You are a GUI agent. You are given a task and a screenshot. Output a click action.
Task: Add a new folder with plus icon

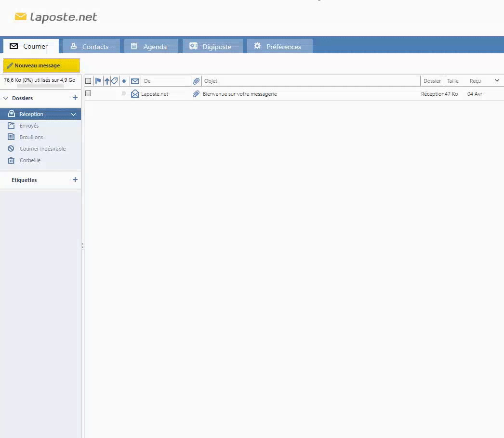(75, 98)
